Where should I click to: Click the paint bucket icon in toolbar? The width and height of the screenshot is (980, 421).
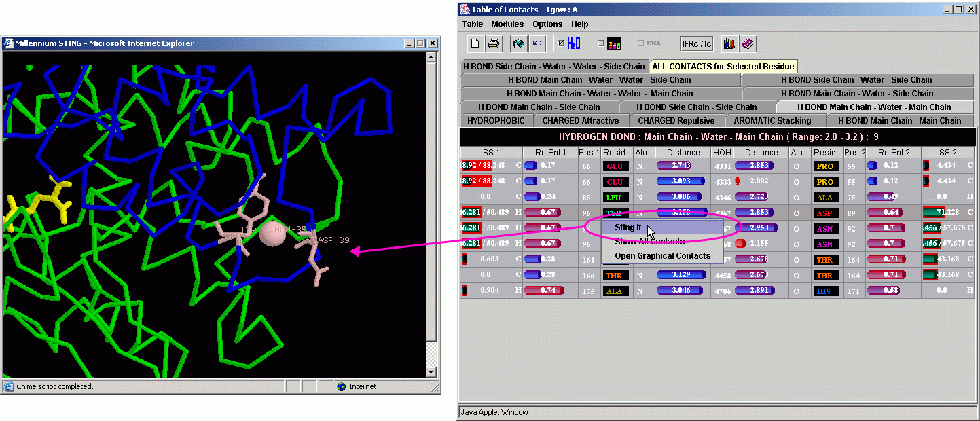point(520,43)
